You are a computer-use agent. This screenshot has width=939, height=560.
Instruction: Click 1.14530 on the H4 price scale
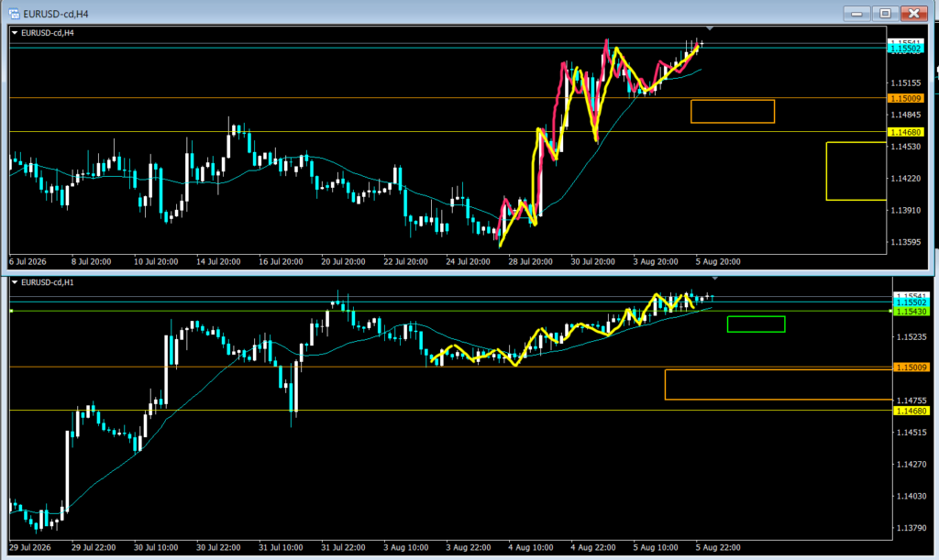click(905, 147)
